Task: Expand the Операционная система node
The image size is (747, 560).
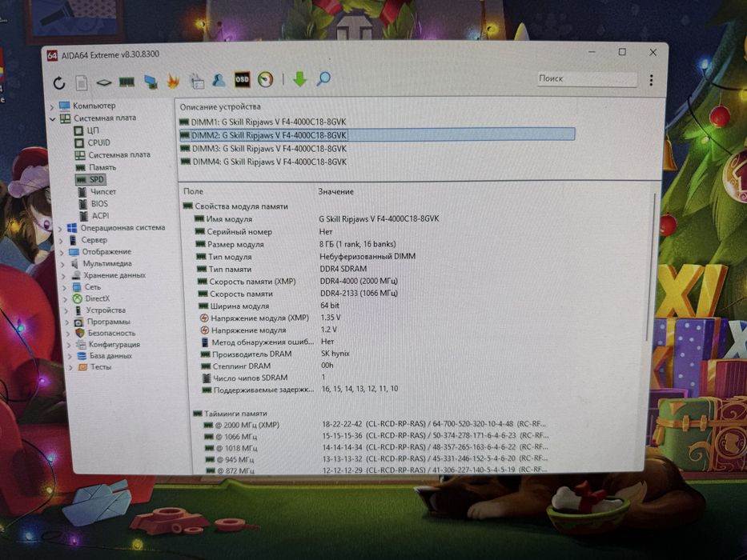Action: pos(59,229)
